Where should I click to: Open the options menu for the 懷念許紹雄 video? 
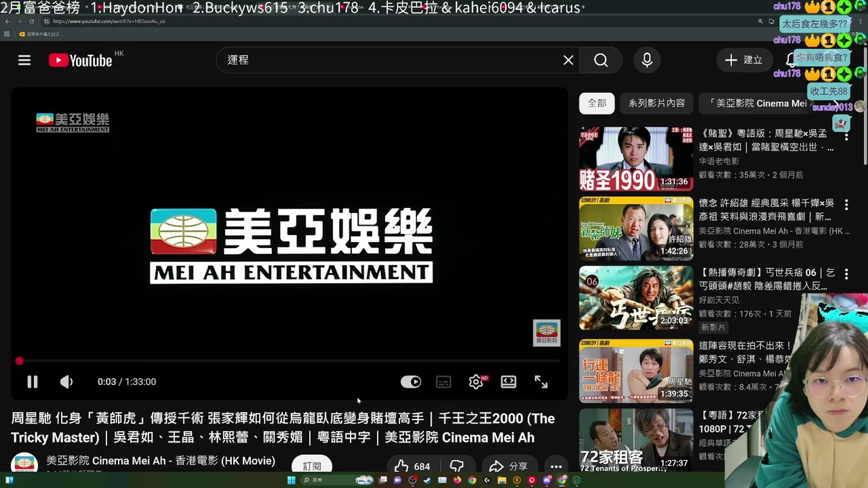[x=846, y=204]
